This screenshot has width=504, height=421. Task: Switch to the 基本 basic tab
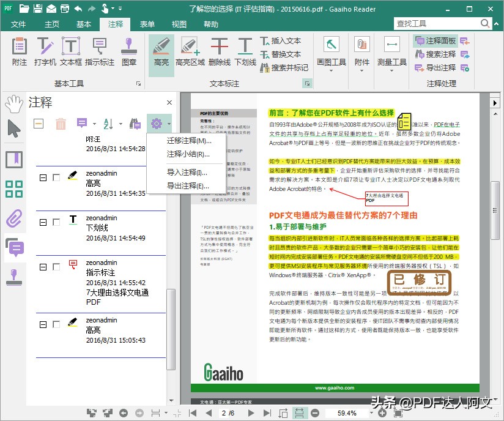coord(84,24)
